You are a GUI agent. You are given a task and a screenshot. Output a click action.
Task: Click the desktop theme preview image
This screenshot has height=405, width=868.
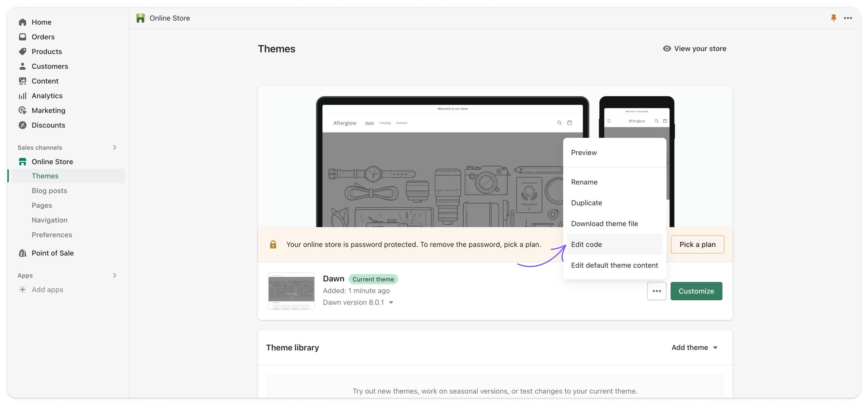pos(452,161)
